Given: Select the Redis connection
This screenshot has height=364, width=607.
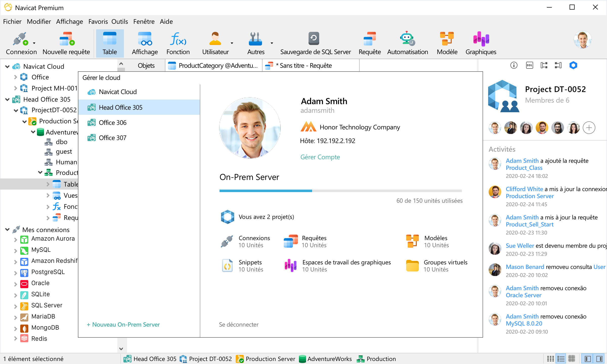Looking at the screenshot, I should pyautogui.click(x=39, y=338).
